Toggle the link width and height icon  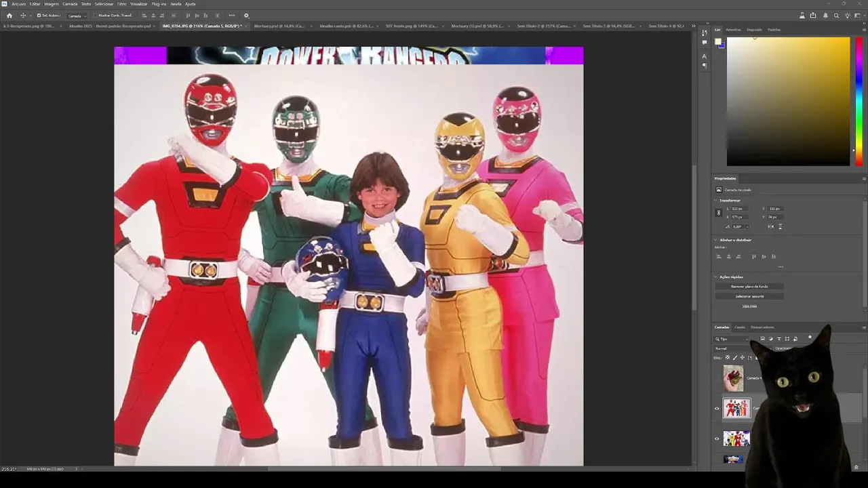[719, 213]
